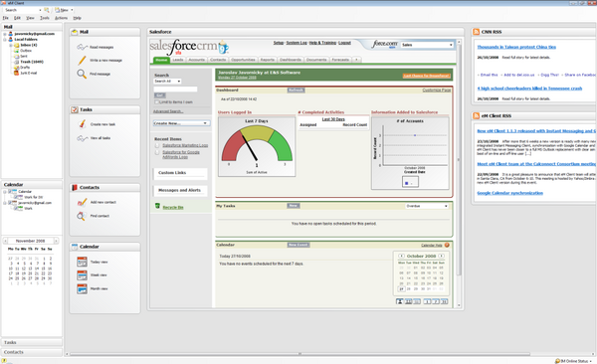Open Find message magnifier icon

(x=82, y=74)
